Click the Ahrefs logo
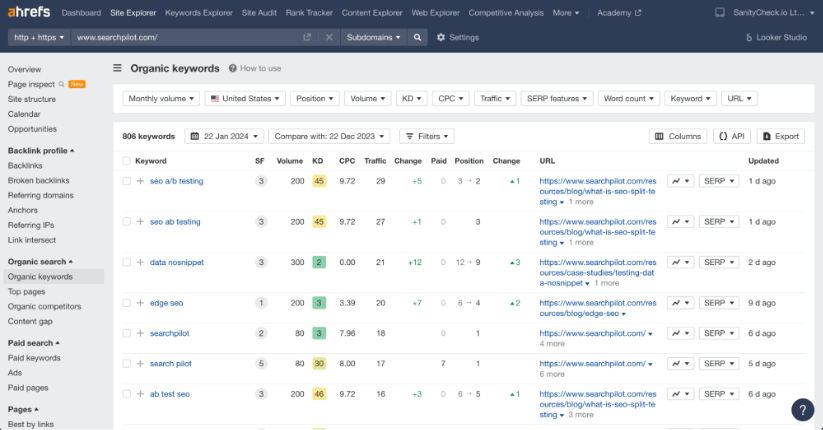 28,13
